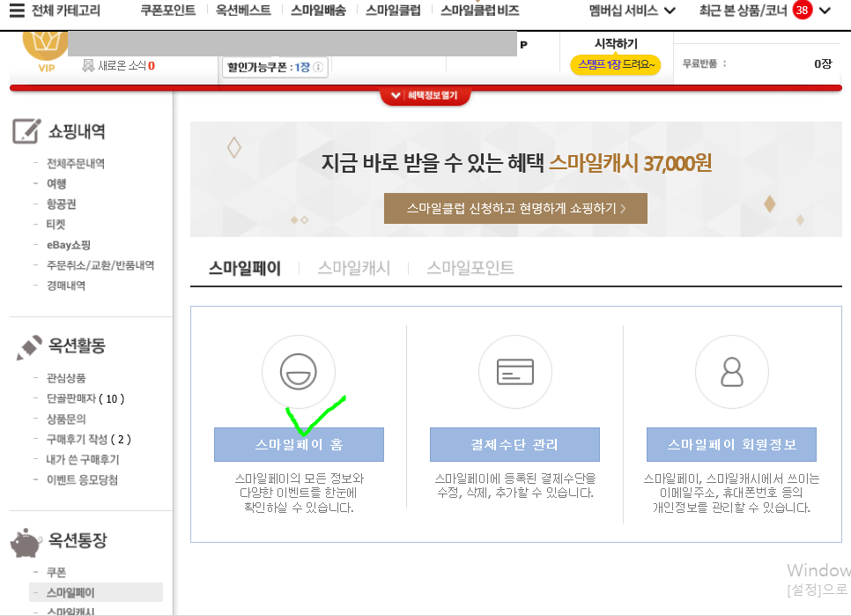Click the 옥션활동 pen icon
851x616 pixels.
pos(29,347)
